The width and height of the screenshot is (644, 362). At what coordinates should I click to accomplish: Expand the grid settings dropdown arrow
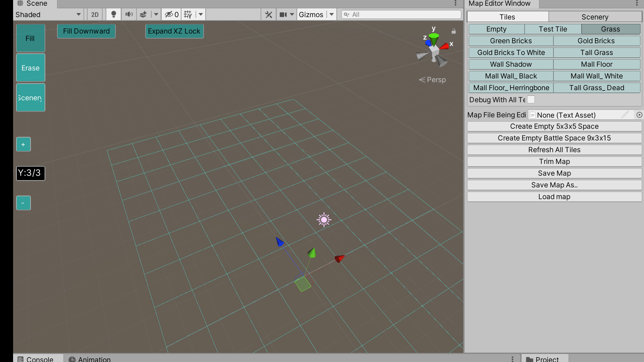pyautogui.click(x=201, y=14)
